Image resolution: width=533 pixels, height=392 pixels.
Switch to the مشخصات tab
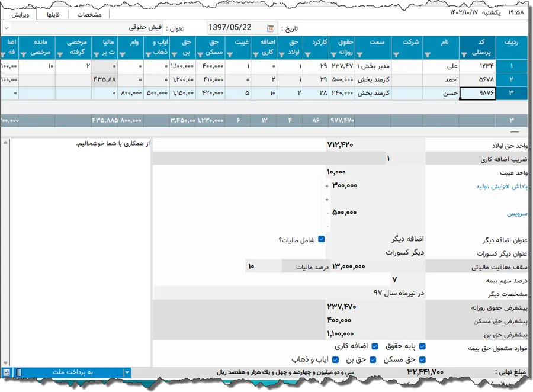(x=89, y=15)
